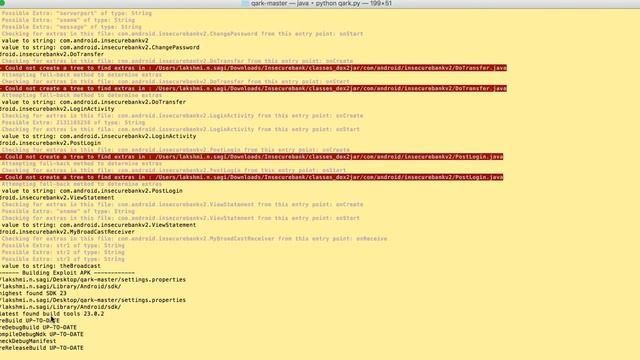Click the faded Checking ViewStatement onCreate line

tap(182, 204)
